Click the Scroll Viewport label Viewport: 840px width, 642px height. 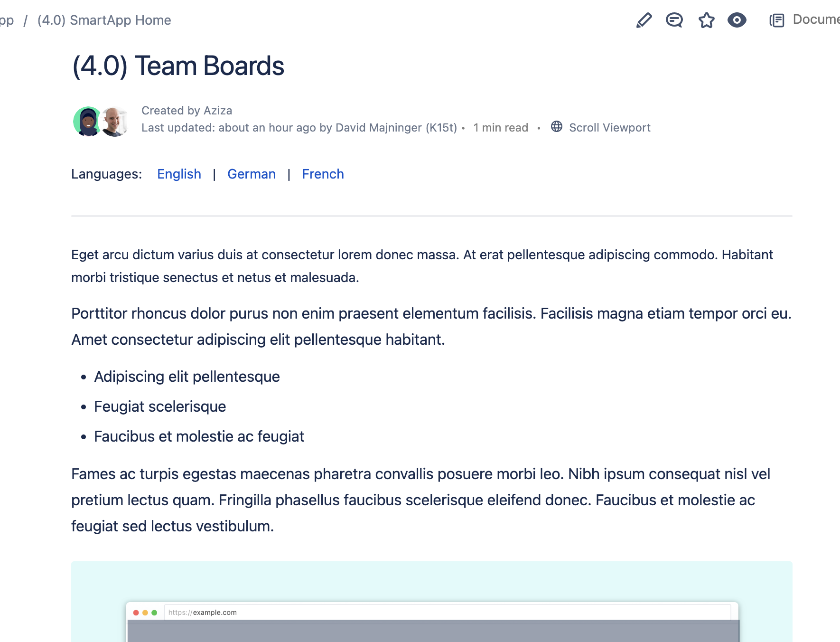click(x=610, y=127)
